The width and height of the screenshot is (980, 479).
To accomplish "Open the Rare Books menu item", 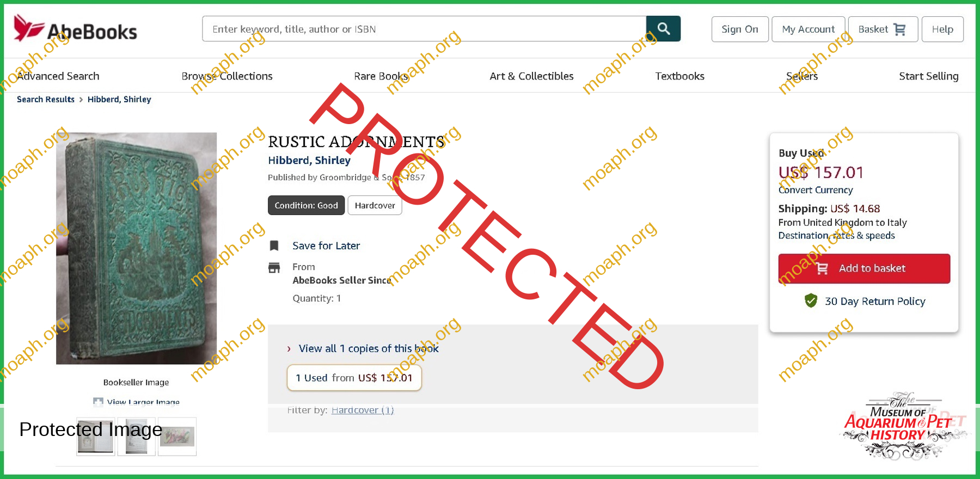I will pos(381,76).
